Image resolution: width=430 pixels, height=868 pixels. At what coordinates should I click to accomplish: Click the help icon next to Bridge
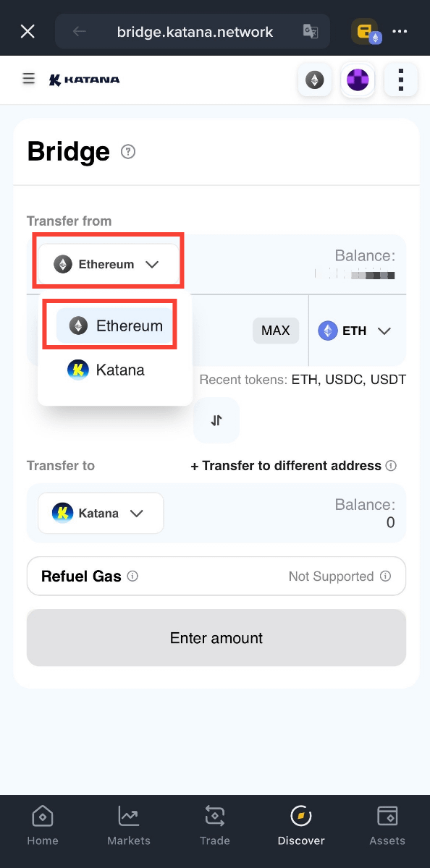(x=128, y=152)
